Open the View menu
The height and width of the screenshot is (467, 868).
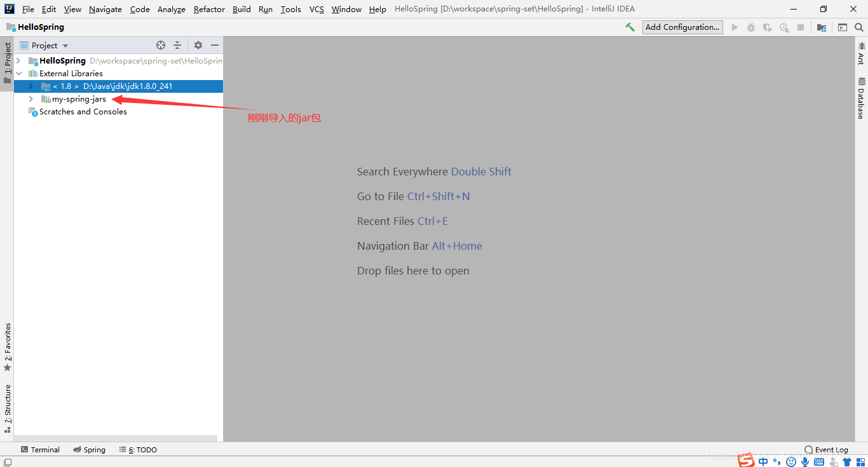pos(72,9)
